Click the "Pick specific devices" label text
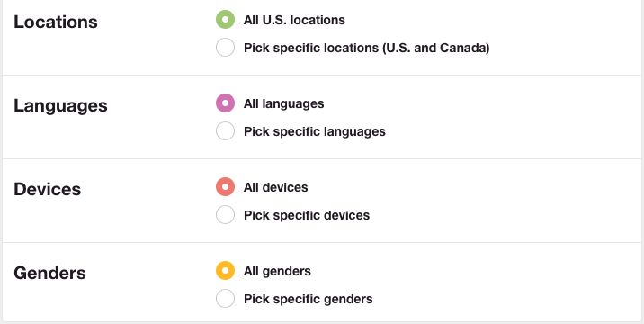Image resolution: width=644 pixels, height=324 pixels. point(307,215)
